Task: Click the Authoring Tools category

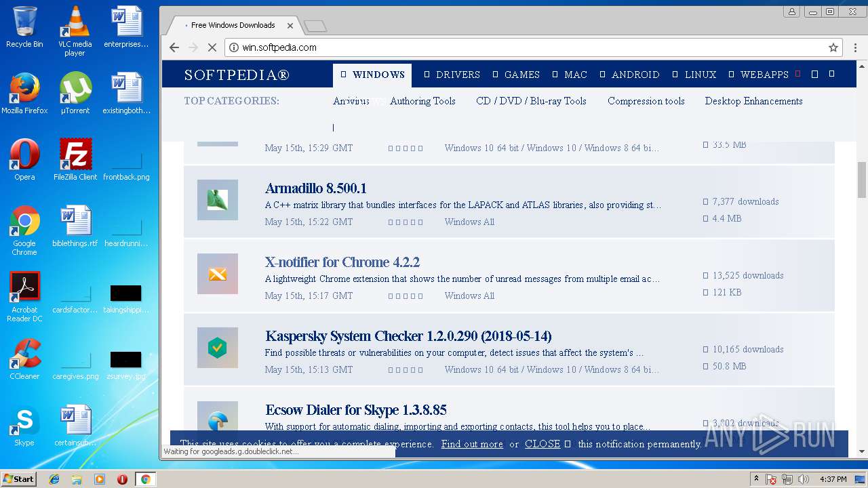Action: pos(422,101)
